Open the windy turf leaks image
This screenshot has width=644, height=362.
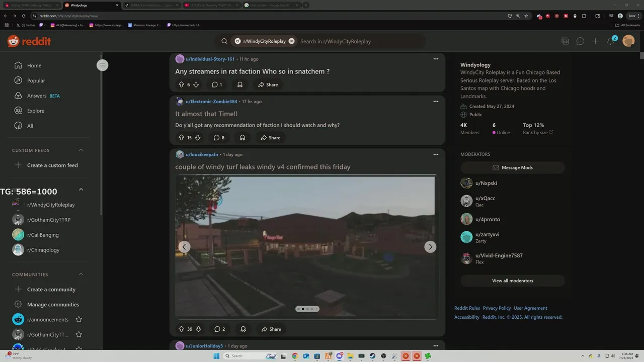pos(307,246)
